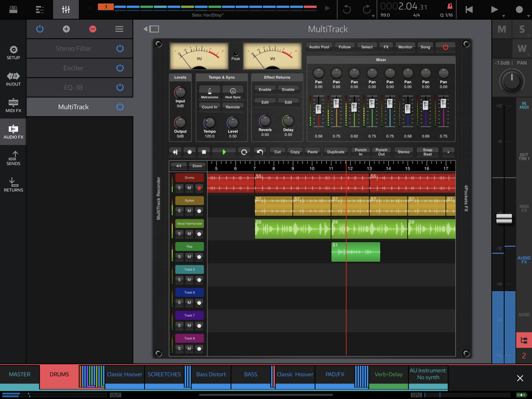Solo the Drums track

(x=179, y=188)
